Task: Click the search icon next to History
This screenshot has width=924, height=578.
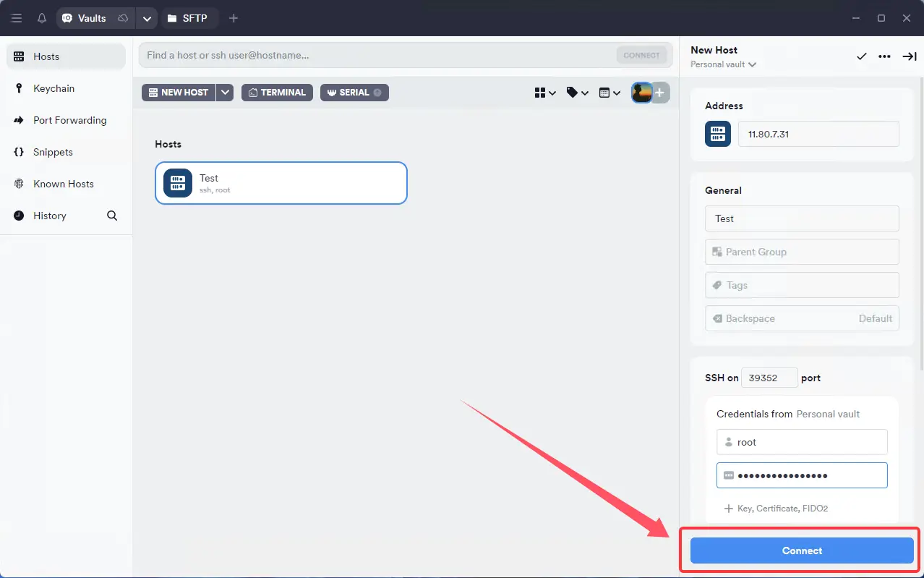Action: pyautogui.click(x=112, y=216)
